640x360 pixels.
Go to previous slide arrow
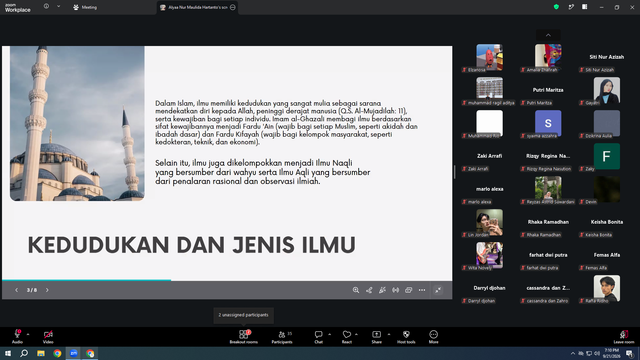(x=16, y=290)
